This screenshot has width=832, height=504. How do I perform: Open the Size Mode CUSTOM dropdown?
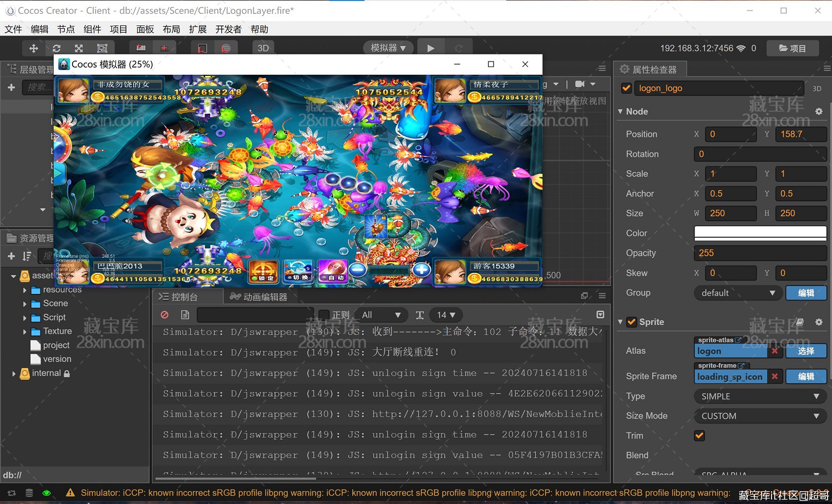pos(760,416)
